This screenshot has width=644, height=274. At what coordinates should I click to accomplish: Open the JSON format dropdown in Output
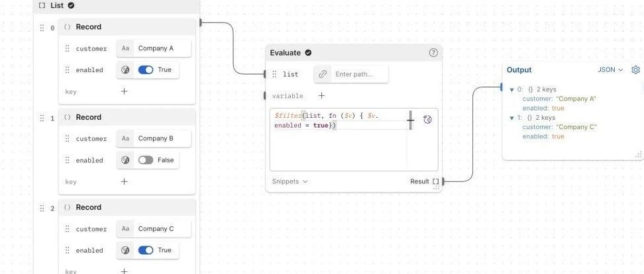click(x=610, y=69)
